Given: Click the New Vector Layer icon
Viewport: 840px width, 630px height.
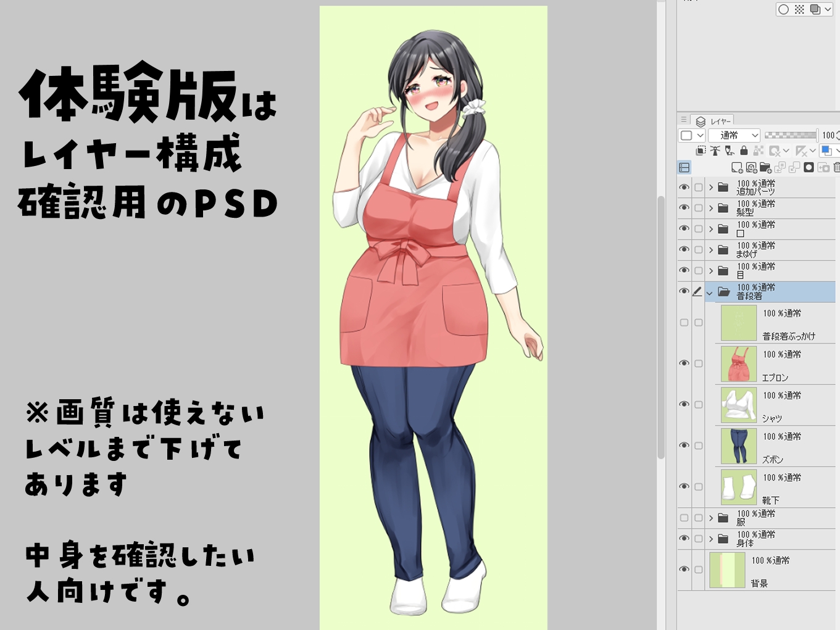Looking at the screenshot, I should (x=751, y=167).
